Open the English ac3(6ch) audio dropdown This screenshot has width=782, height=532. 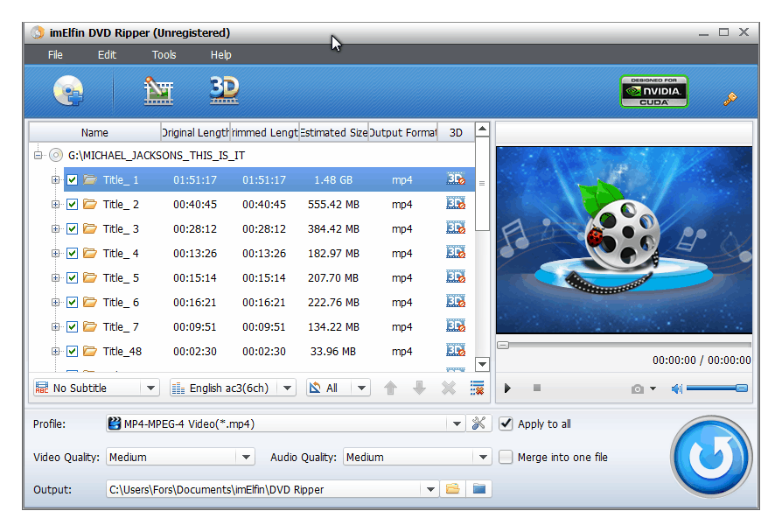(x=287, y=388)
